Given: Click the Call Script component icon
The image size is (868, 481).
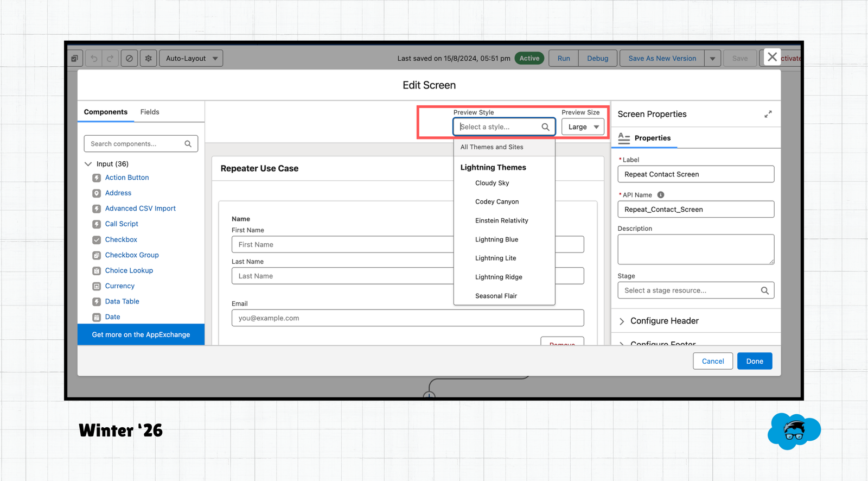Looking at the screenshot, I should pos(97,224).
